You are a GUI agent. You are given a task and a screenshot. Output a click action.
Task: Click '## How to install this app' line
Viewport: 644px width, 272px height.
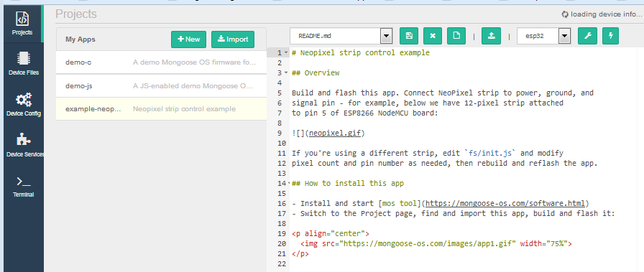pyautogui.click(x=347, y=183)
